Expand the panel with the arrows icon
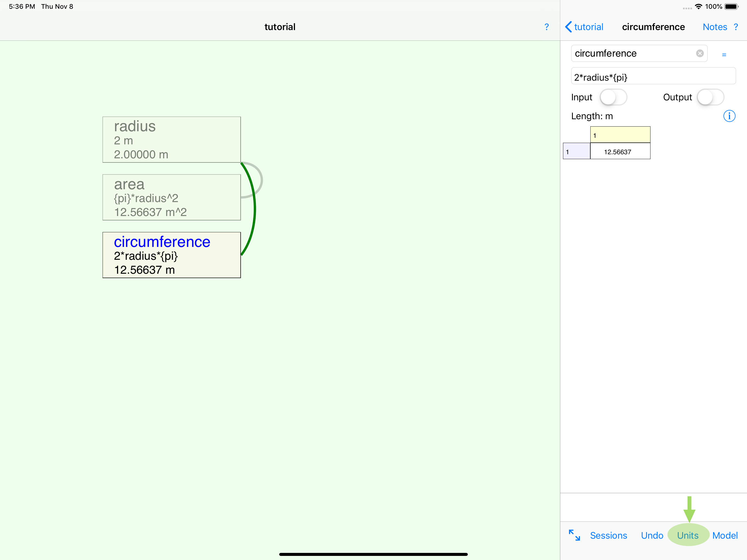 click(574, 535)
